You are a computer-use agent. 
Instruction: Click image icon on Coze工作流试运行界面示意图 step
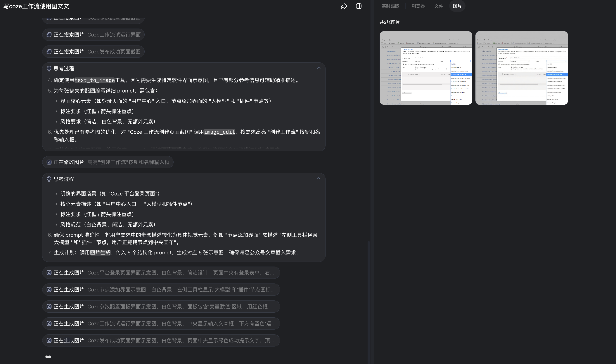[x=49, y=323]
